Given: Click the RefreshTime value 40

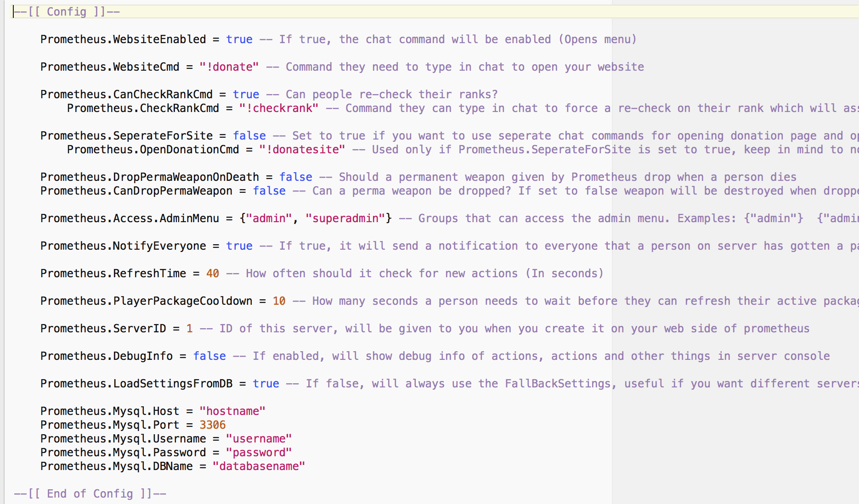Looking at the screenshot, I should (213, 274).
